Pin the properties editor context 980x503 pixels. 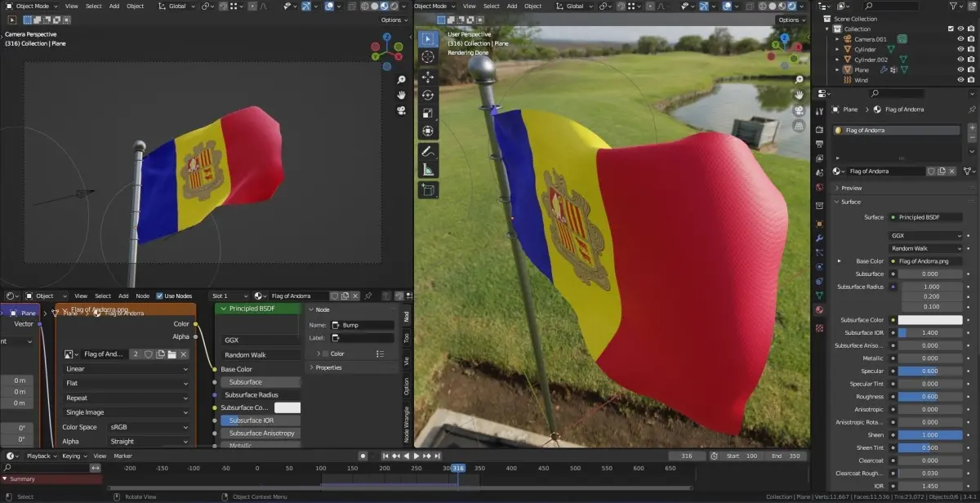(971, 109)
